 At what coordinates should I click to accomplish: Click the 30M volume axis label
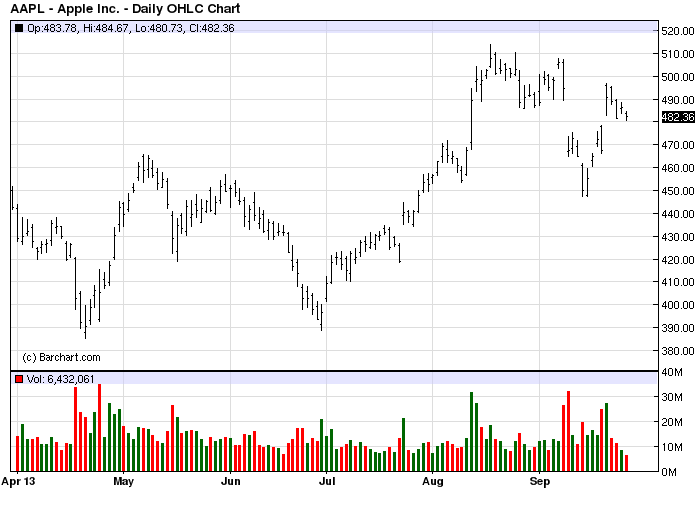pyautogui.click(x=672, y=397)
